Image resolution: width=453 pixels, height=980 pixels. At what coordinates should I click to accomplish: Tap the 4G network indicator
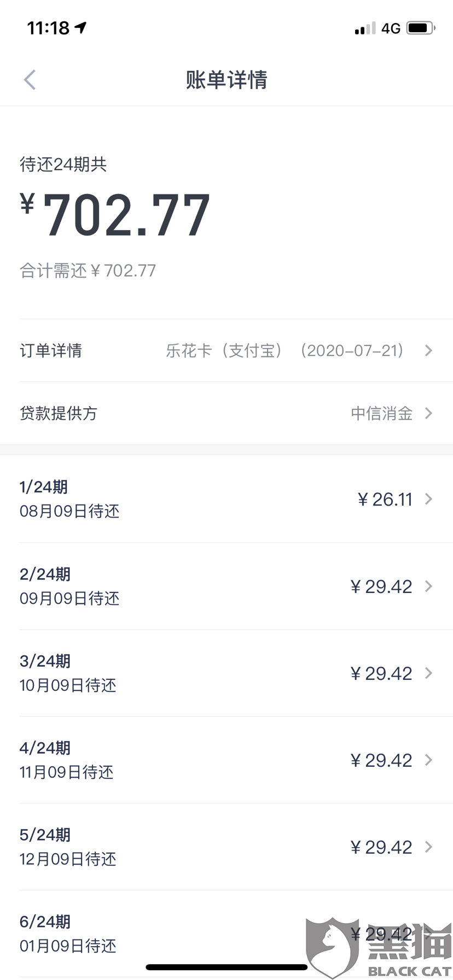click(x=391, y=28)
